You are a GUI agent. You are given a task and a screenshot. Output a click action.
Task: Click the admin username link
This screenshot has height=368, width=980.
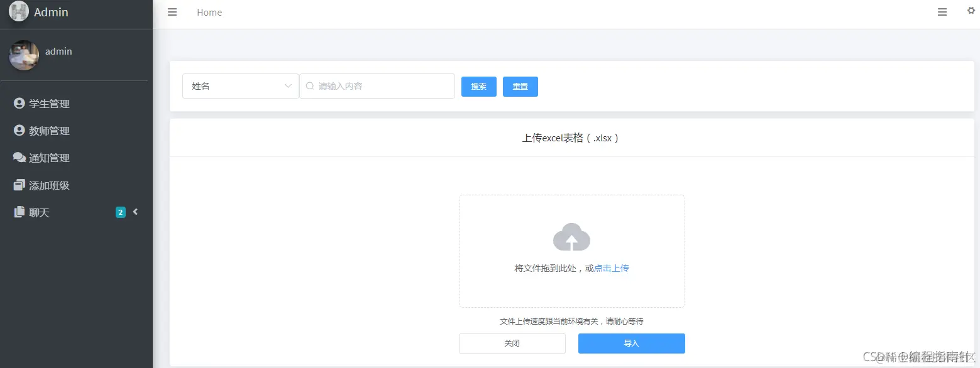pyautogui.click(x=58, y=51)
